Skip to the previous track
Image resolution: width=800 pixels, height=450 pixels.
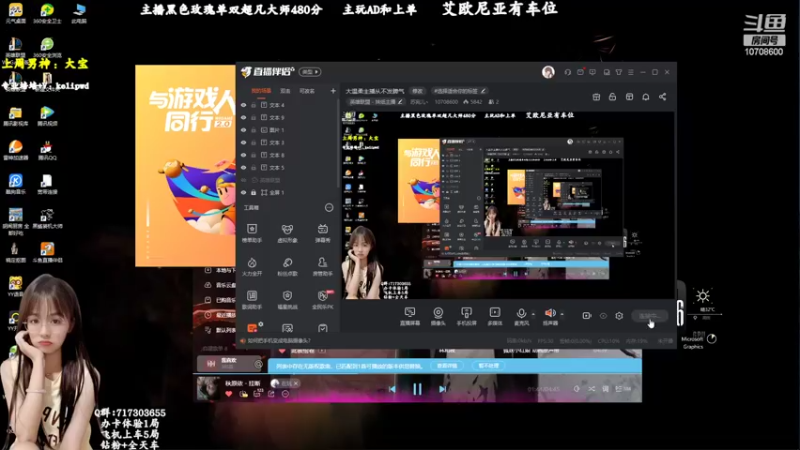point(392,389)
